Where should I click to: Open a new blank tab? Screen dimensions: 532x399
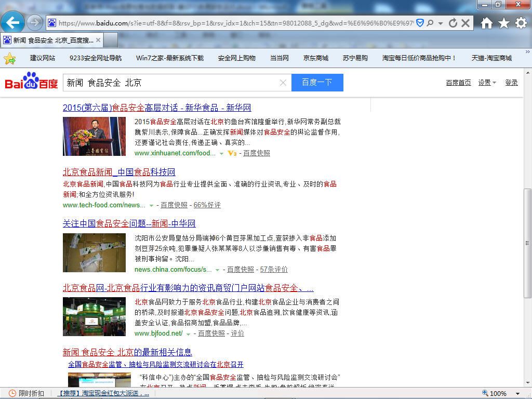110,41
